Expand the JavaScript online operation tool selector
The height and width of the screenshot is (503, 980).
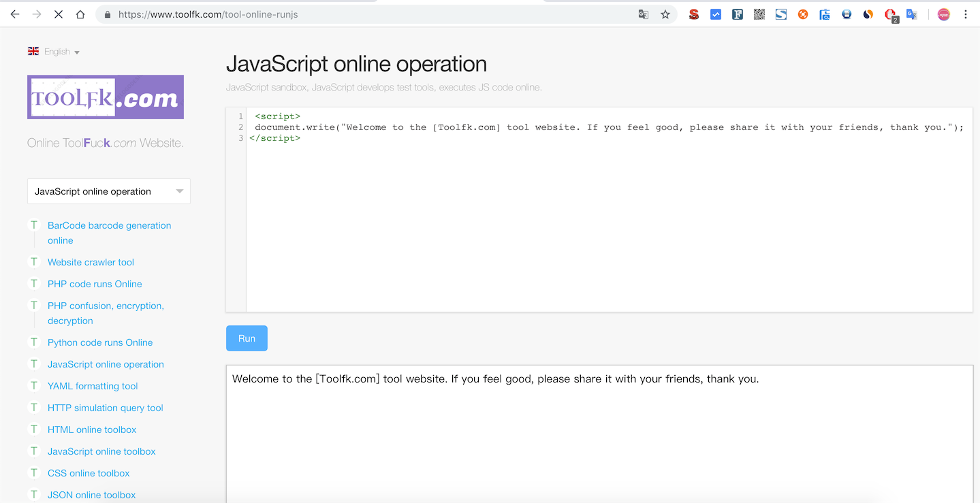point(109,191)
